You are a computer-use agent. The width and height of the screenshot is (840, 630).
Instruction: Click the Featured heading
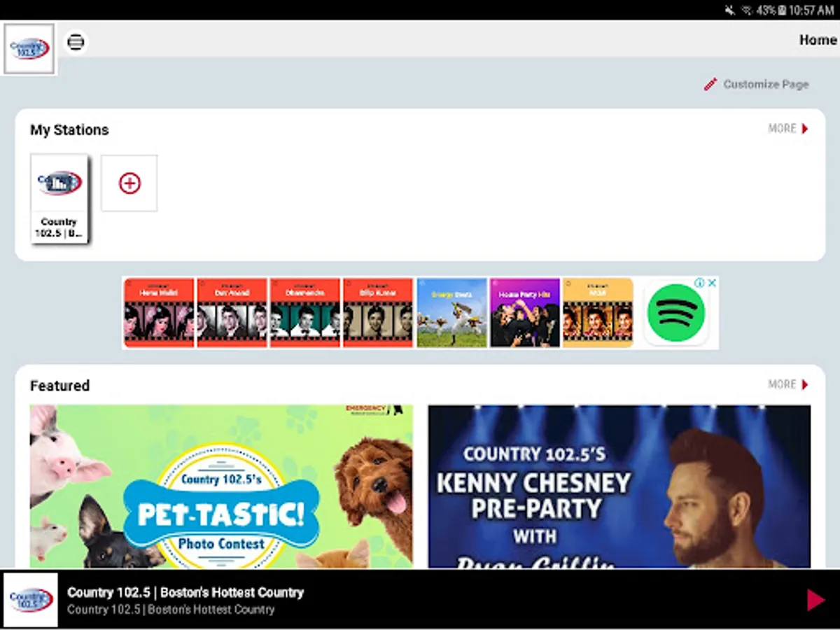click(x=59, y=386)
